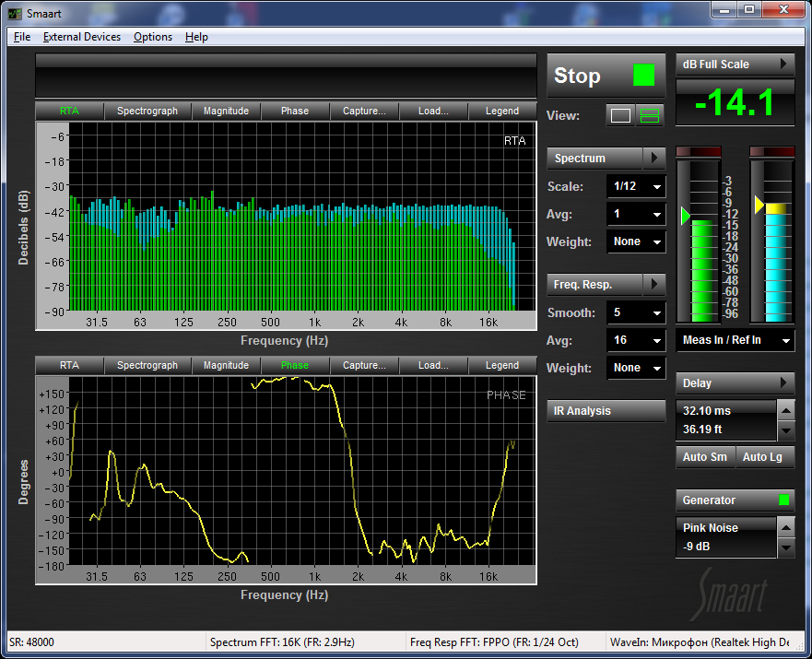The width and height of the screenshot is (812, 659).
Task: Adjust the green measurement input level marker
Action: tap(685, 215)
